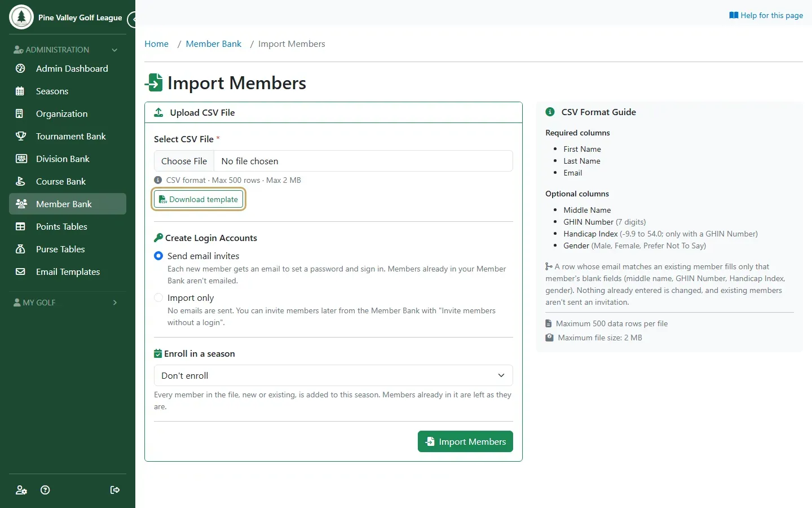
Task: Open the Enroll in a season dropdown
Action: [x=333, y=375]
